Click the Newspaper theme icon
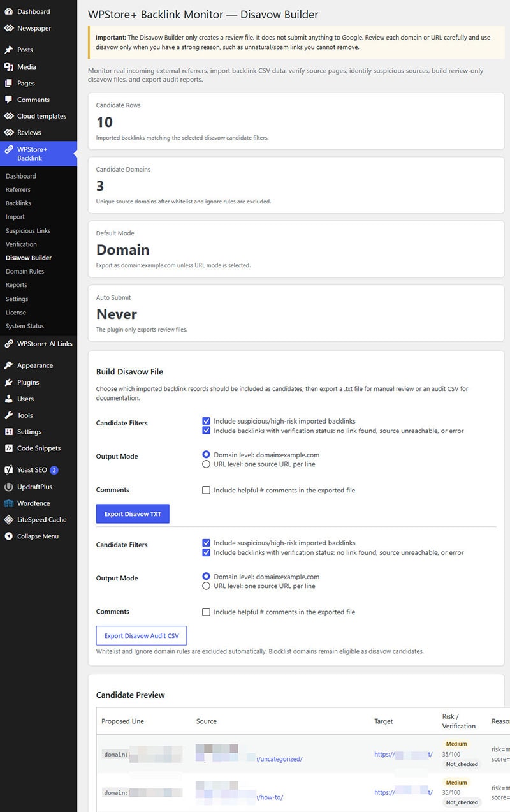 click(8, 28)
